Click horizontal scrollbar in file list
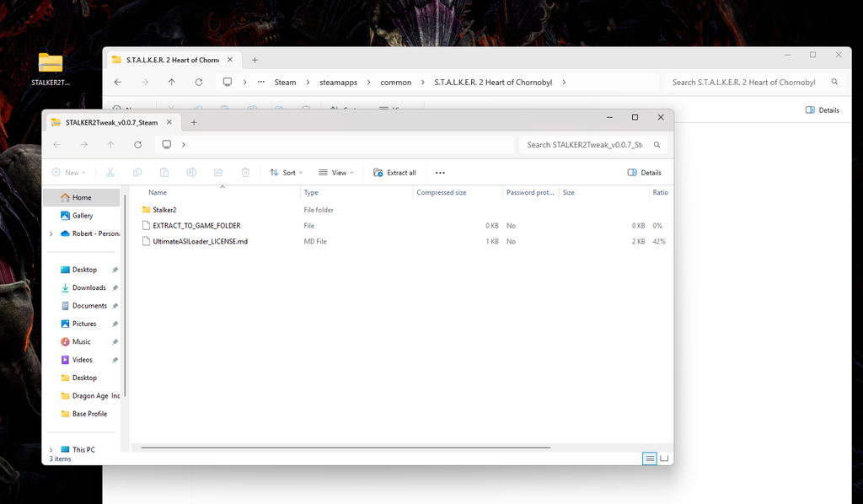This screenshot has width=863, height=504. point(345,448)
